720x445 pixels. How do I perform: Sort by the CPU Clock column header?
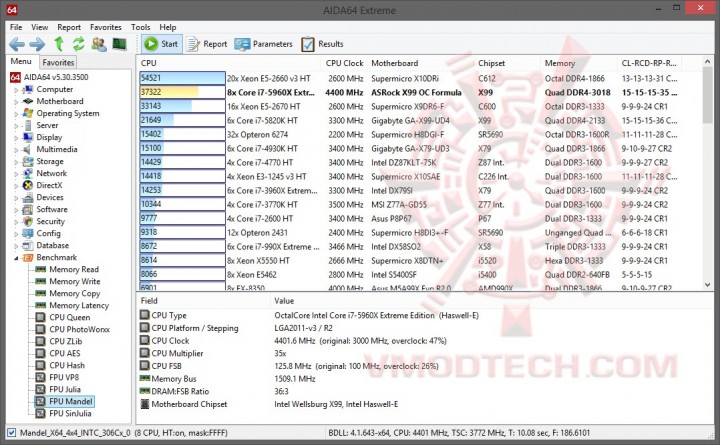pyautogui.click(x=344, y=63)
